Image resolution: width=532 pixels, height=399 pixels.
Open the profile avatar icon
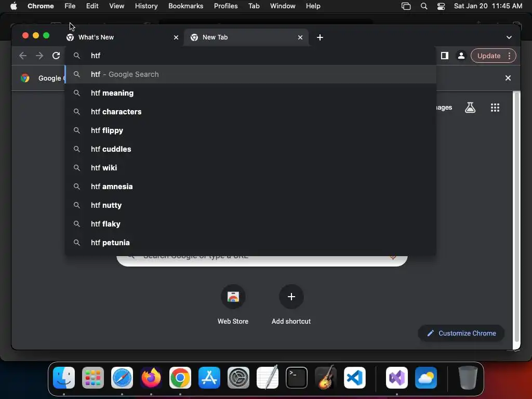tap(461, 56)
